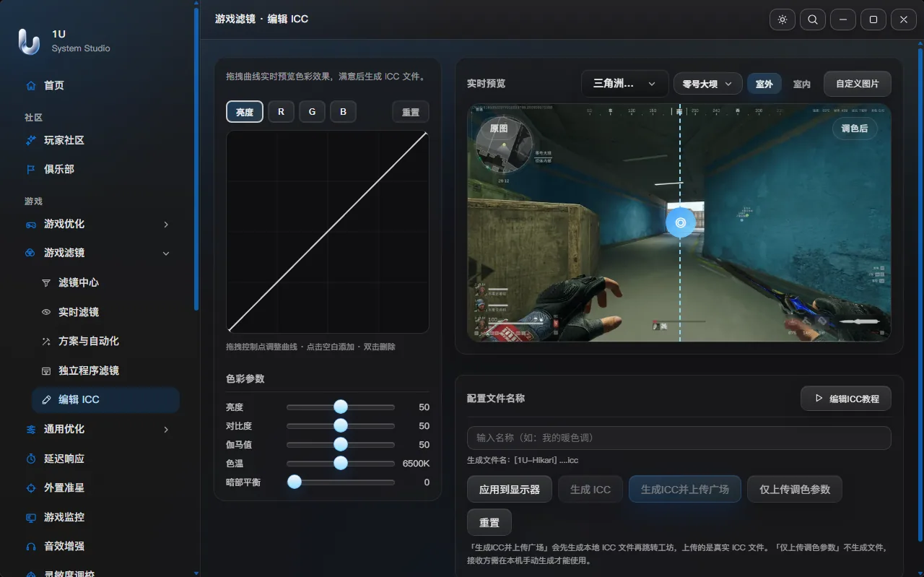Click the 游戏优化 gamepad icon
This screenshot has height=577, width=924.
tap(30, 224)
